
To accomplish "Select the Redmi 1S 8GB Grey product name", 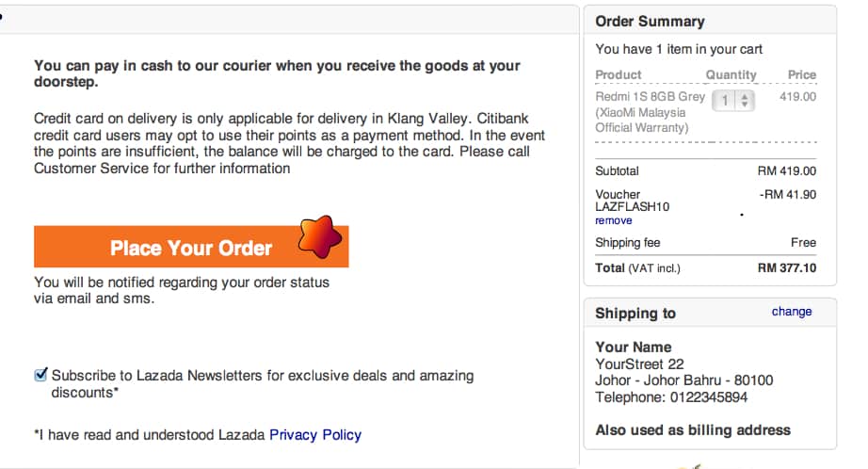I will pos(650,96).
